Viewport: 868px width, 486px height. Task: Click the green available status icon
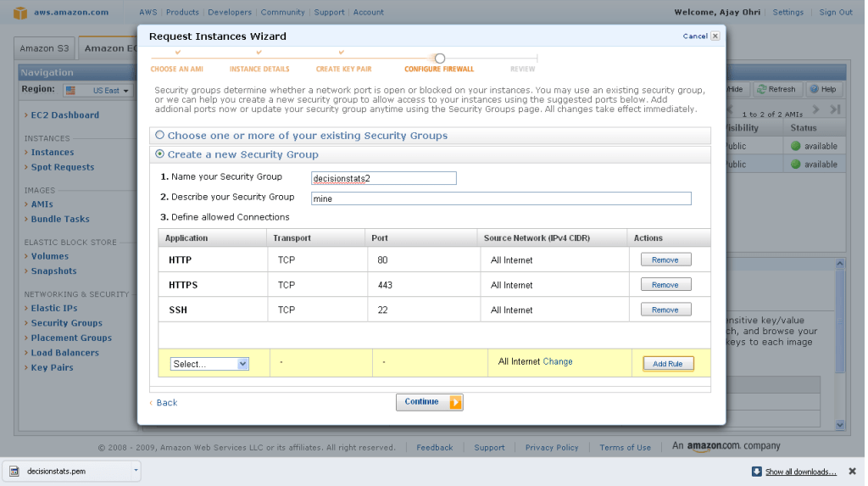(795, 146)
